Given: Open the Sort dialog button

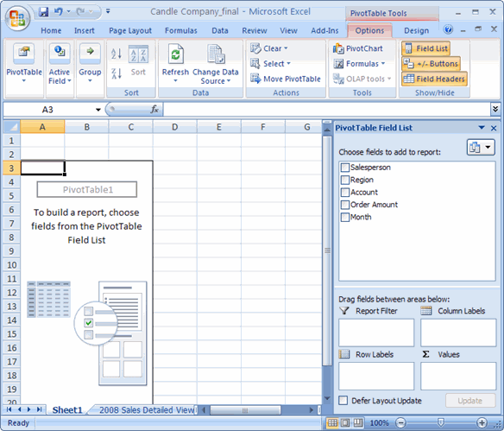Looking at the screenshot, I should click(138, 61).
